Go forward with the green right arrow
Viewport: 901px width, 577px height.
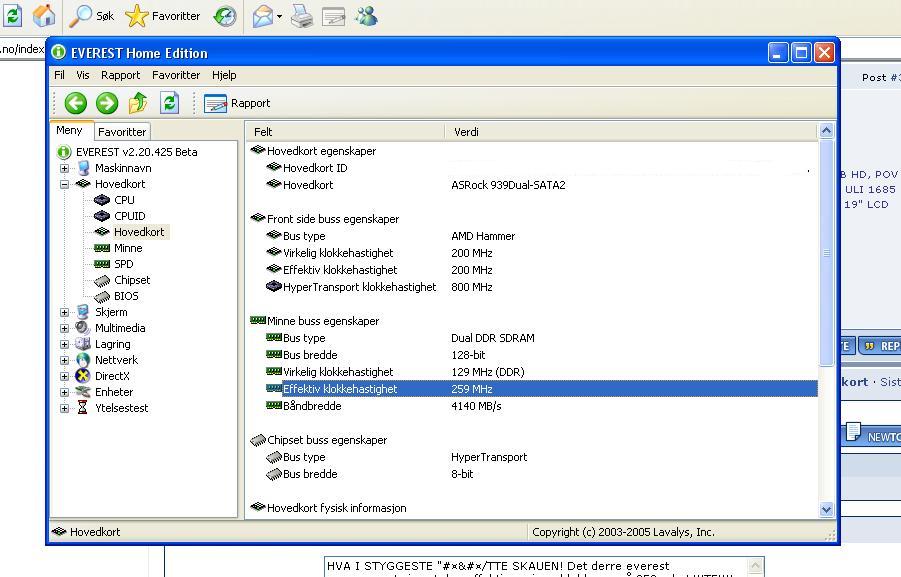[x=107, y=103]
